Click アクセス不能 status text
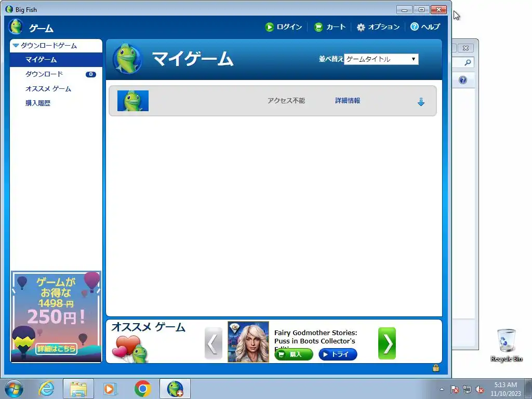This screenshot has height=399, width=532. 286,101
